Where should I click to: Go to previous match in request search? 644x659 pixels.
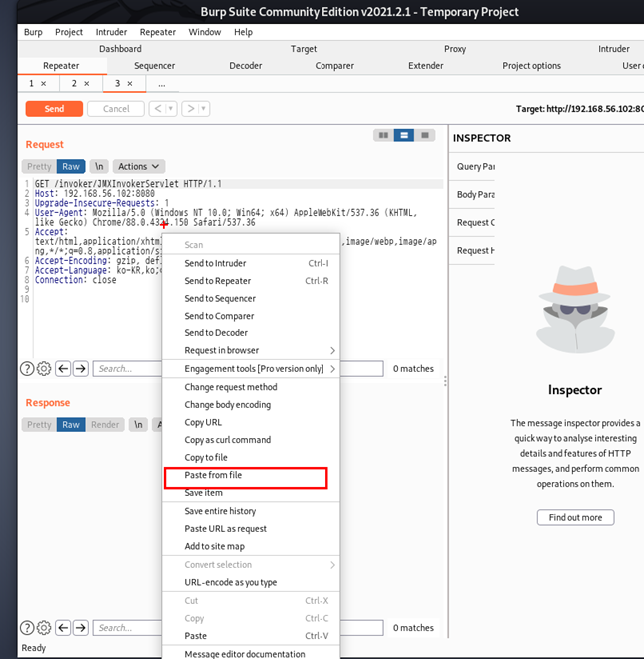pyautogui.click(x=63, y=369)
